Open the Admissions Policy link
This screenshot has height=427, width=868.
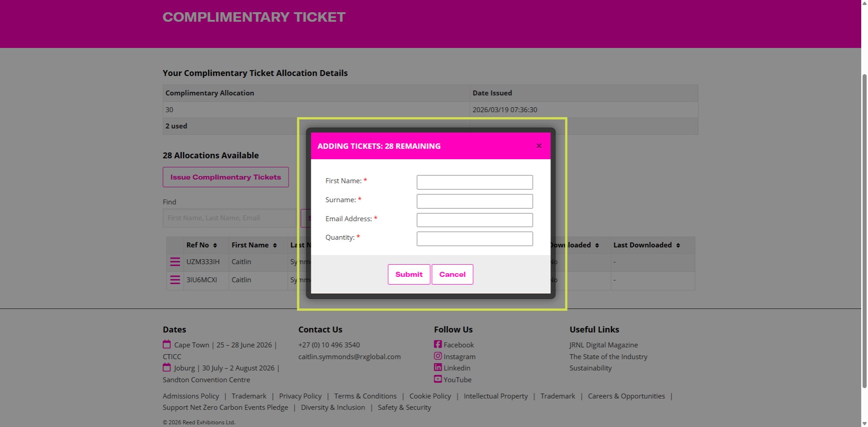point(191,396)
